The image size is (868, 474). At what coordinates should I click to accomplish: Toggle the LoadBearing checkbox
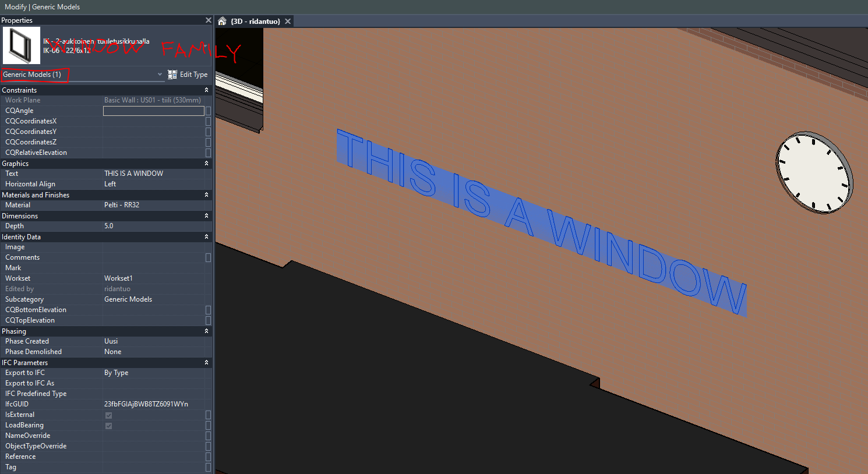pos(108,426)
